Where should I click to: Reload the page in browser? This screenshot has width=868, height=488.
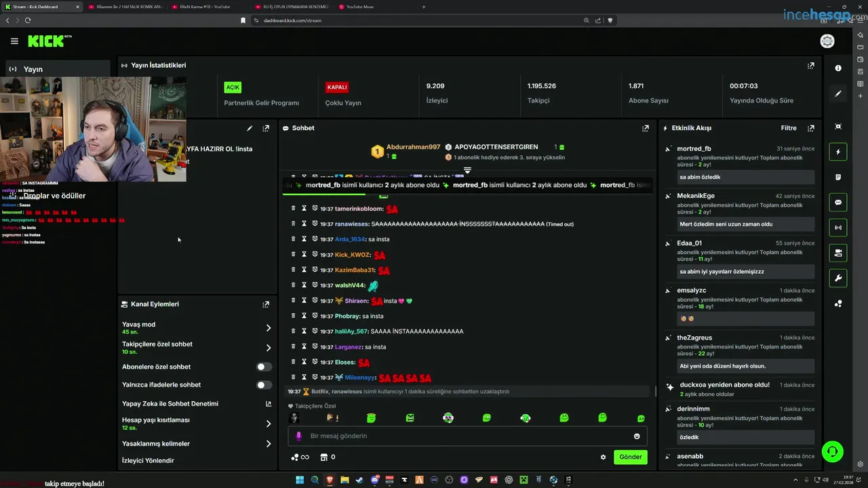click(28, 20)
